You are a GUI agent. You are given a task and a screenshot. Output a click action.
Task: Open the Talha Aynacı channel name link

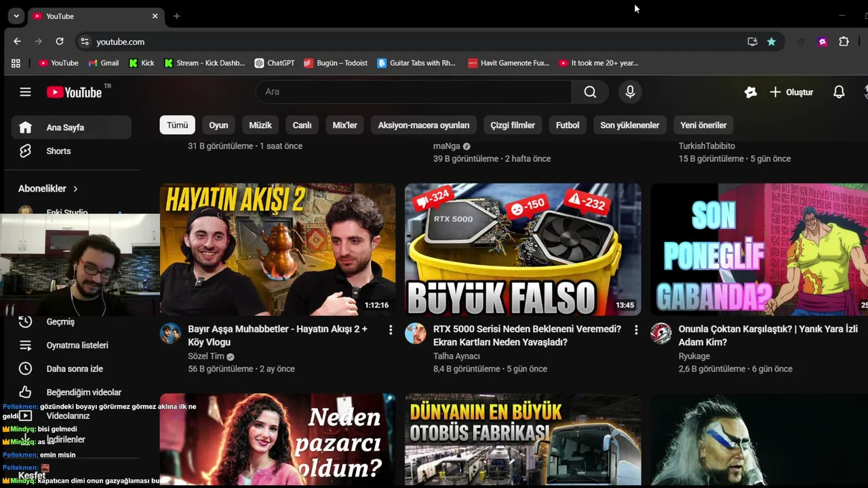(456, 356)
